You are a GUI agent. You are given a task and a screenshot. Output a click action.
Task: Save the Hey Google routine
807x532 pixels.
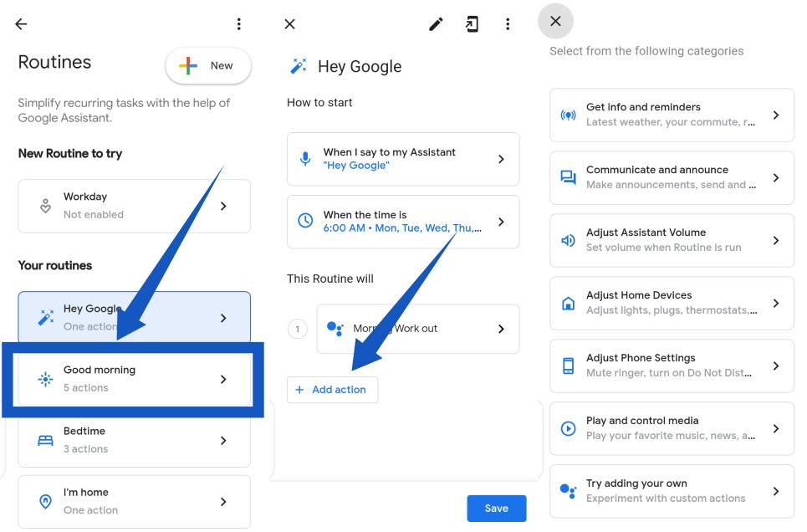497,509
